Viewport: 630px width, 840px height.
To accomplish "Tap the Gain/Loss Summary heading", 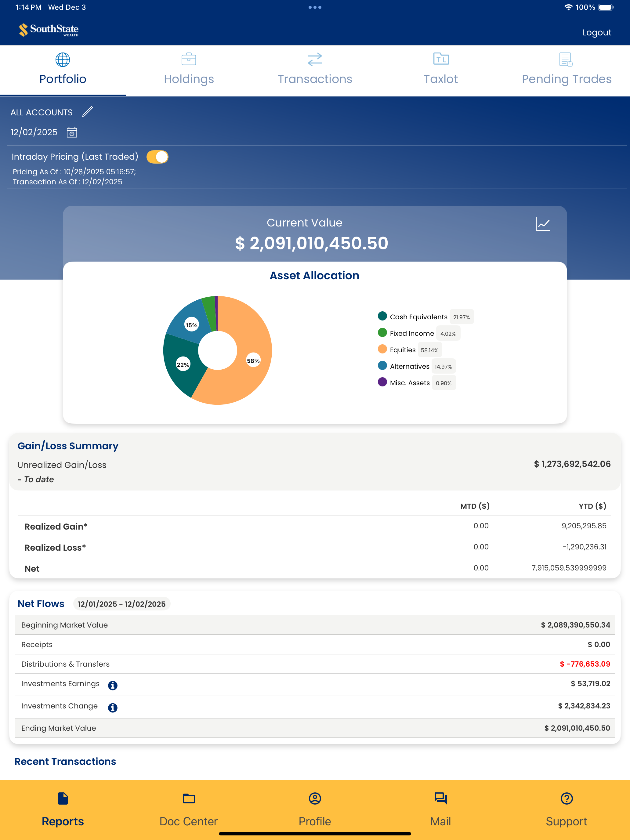I will (x=68, y=446).
